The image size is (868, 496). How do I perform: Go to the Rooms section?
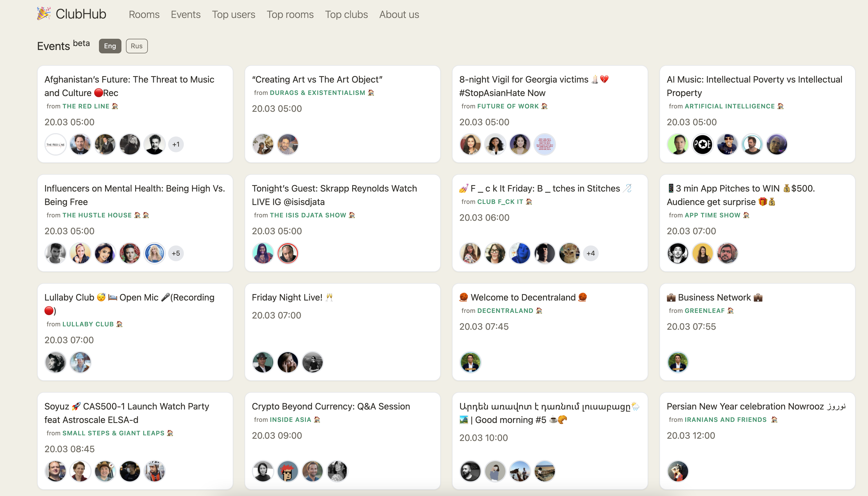[144, 14]
